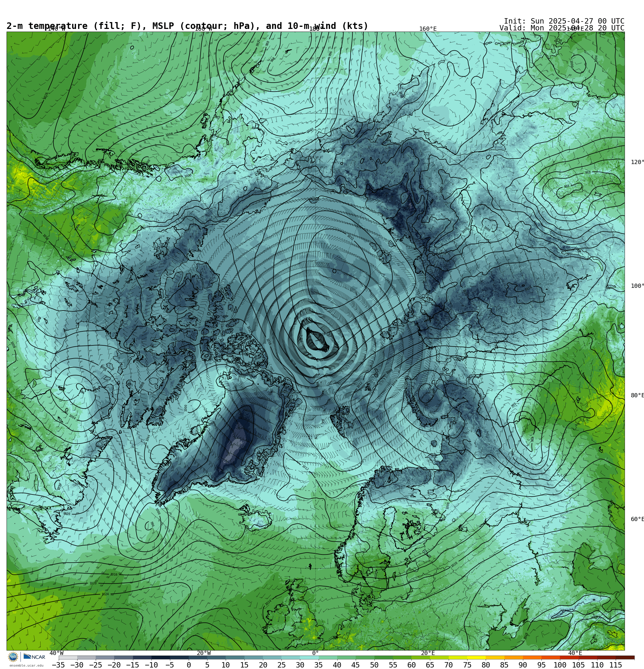
Task: Click the '60' colorbar tick label
Action: point(411,665)
